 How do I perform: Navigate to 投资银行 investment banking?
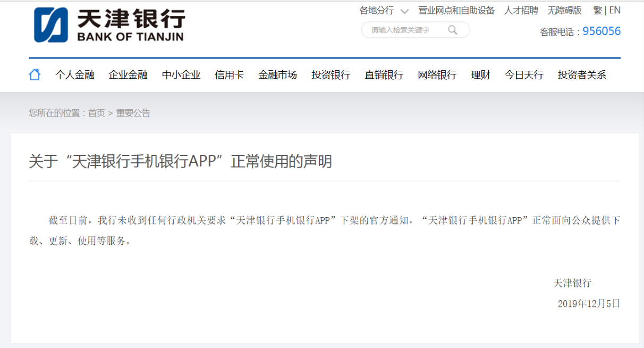click(x=330, y=75)
